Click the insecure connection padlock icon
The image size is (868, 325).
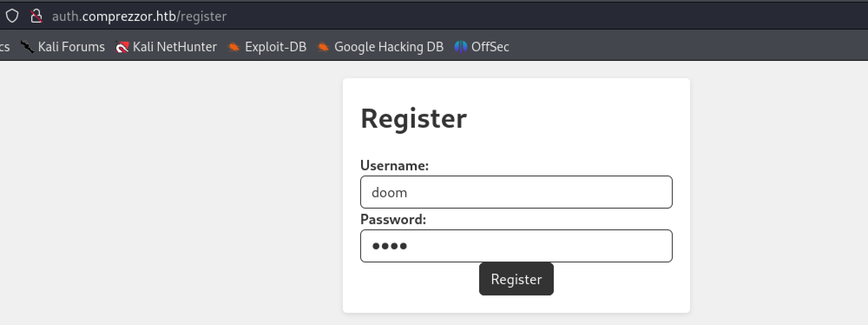36,16
